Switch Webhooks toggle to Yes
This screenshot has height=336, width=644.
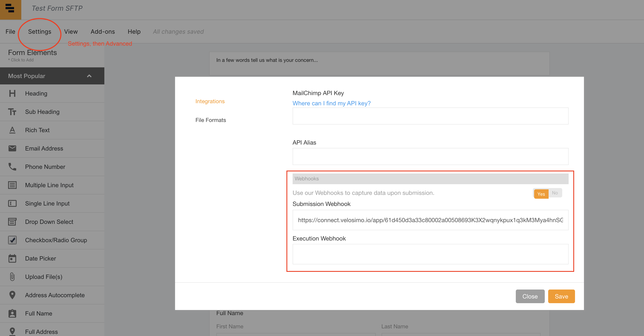click(x=541, y=194)
